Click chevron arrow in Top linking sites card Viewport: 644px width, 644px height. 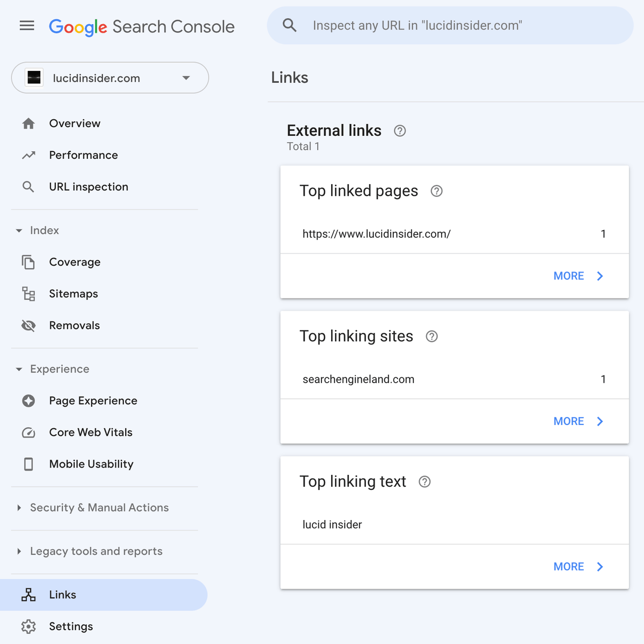(x=600, y=421)
